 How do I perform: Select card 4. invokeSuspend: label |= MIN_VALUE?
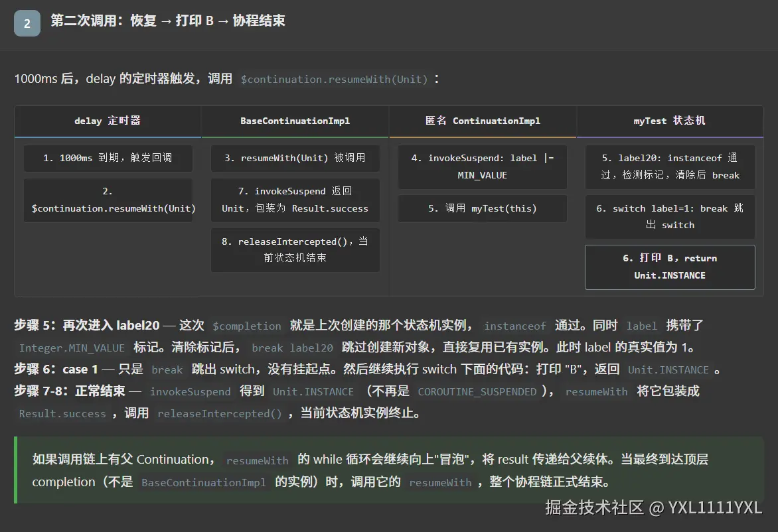tap(483, 166)
